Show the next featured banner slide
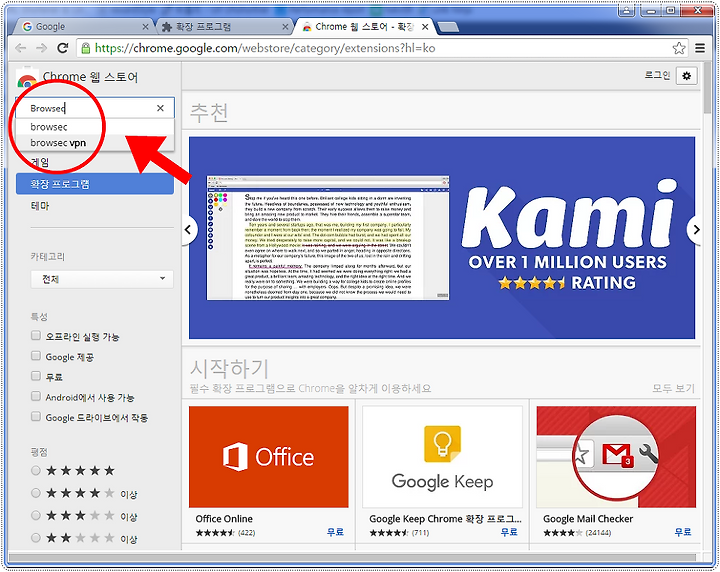Image resolution: width=720 pixels, height=572 pixels. point(695,230)
